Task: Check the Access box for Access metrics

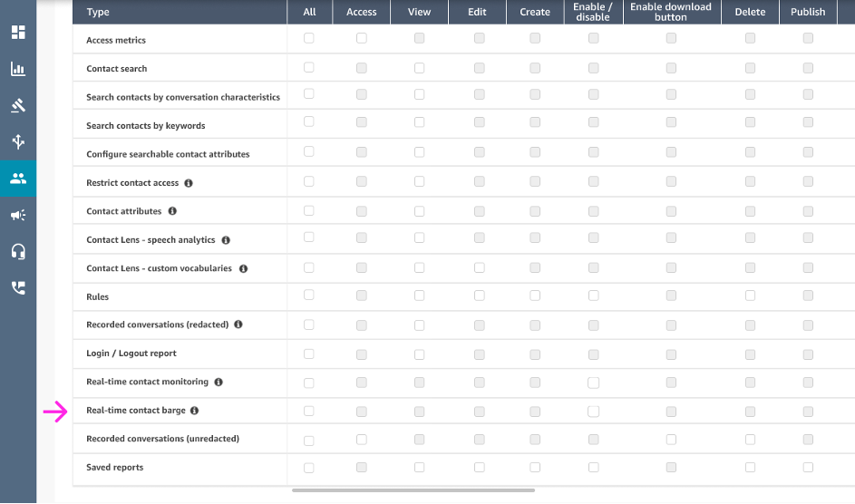Action: point(362,37)
